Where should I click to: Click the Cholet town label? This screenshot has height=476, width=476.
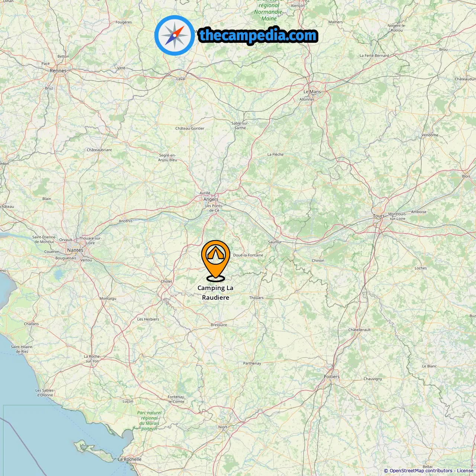point(167,282)
